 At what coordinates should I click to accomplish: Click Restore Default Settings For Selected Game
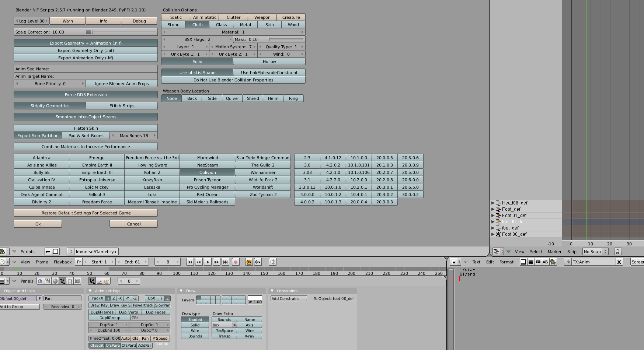(x=86, y=213)
